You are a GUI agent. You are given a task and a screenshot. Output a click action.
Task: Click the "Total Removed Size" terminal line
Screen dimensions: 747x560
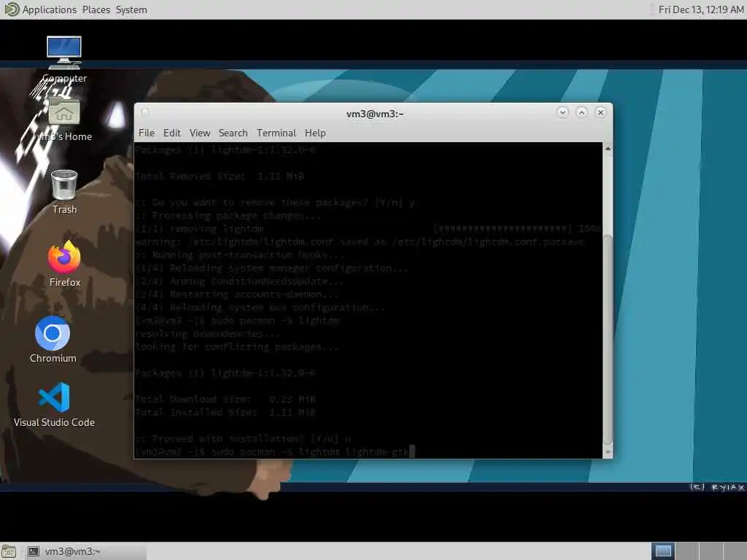(219, 176)
